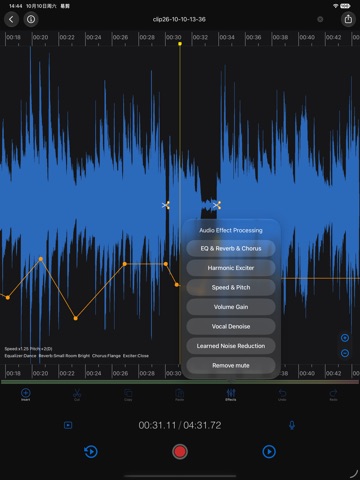Tap the green overview bar below the ruler
360x480 pixels.
(x=180, y=382)
